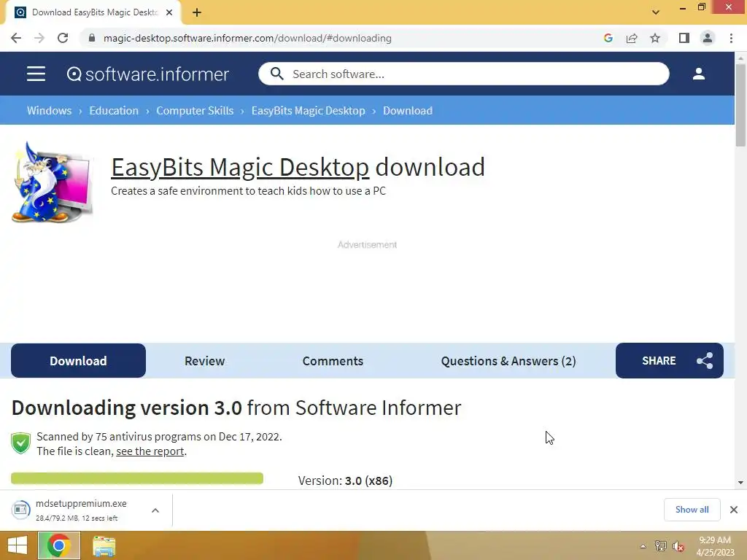Open the 'see the report' link

(x=150, y=451)
